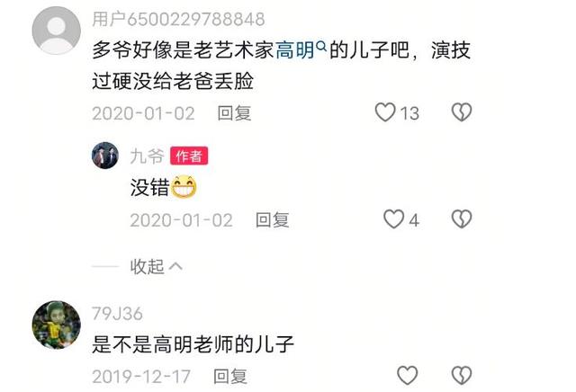Open the gray default user avatar
Image resolution: width=576 pixels, height=392 pixels.
click(56, 31)
